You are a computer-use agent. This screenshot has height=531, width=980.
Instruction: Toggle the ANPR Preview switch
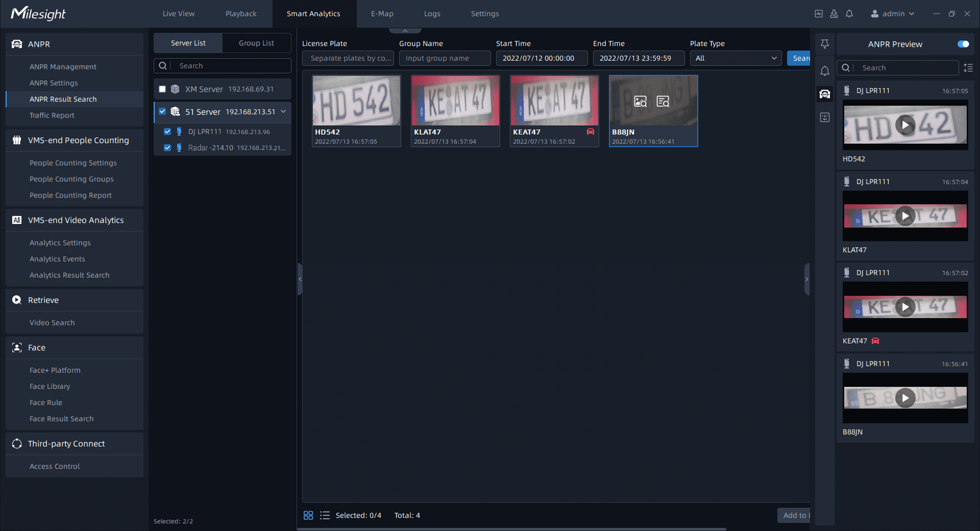(x=963, y=44)
